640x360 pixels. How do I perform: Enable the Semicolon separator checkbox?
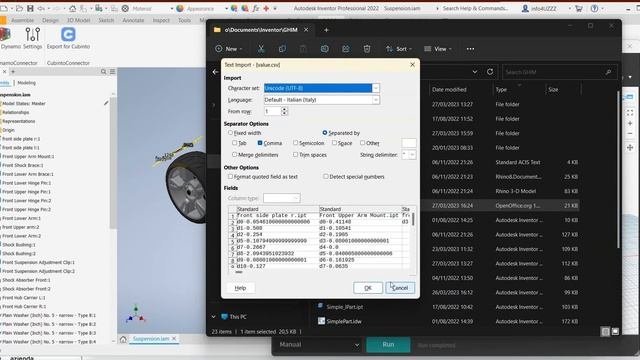[296, 143]
